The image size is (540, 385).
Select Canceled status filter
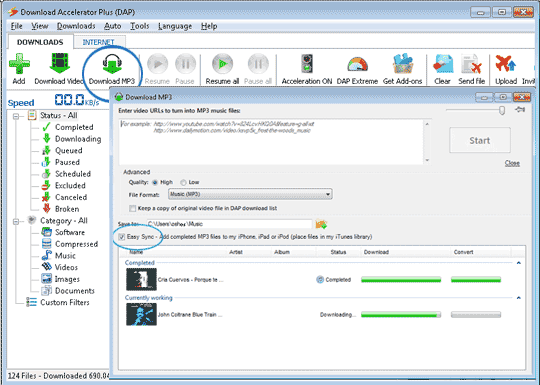[71, 197]
